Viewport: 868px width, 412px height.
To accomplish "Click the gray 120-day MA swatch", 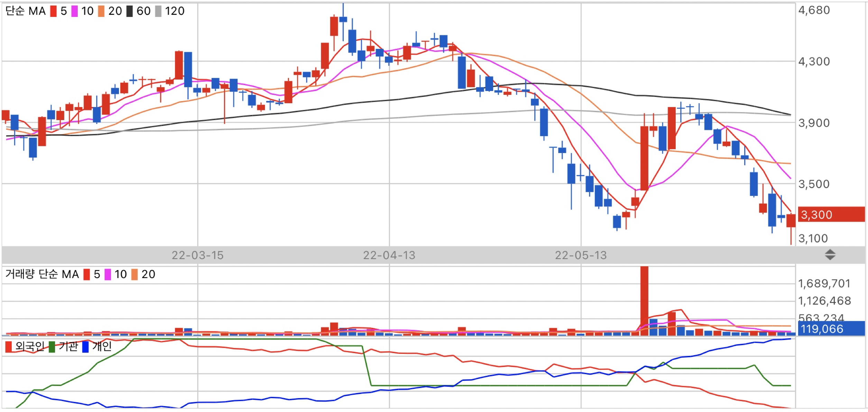I will pyautogui.click(x=158, y=11).
